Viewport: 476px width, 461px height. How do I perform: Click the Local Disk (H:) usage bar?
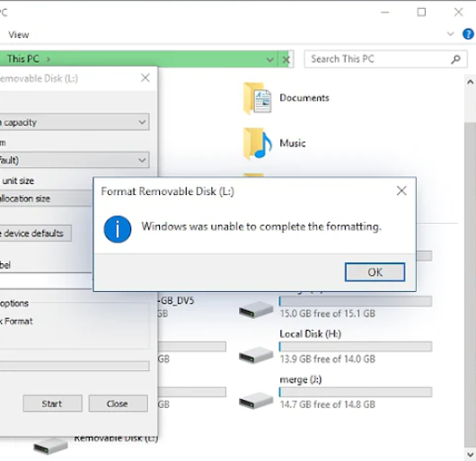pos(356,347)
